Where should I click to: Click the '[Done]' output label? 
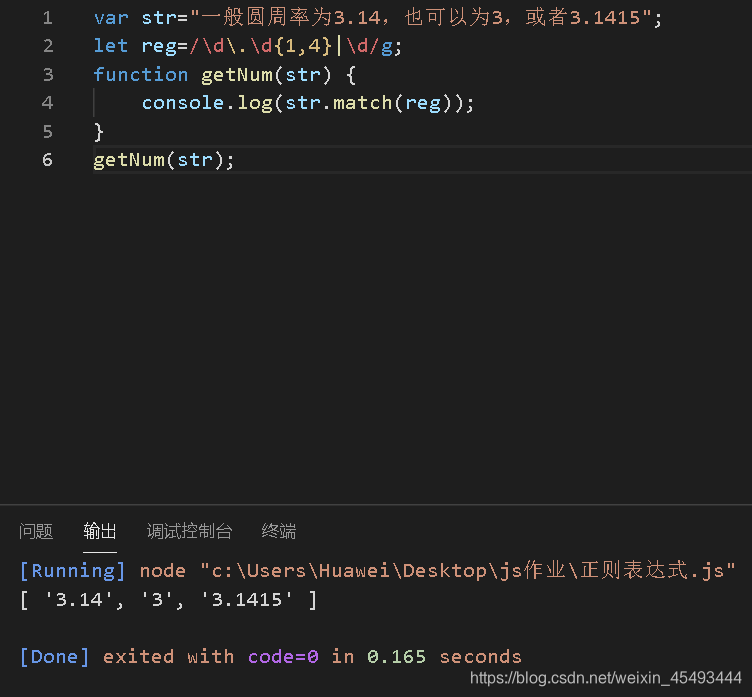[54, 657]
